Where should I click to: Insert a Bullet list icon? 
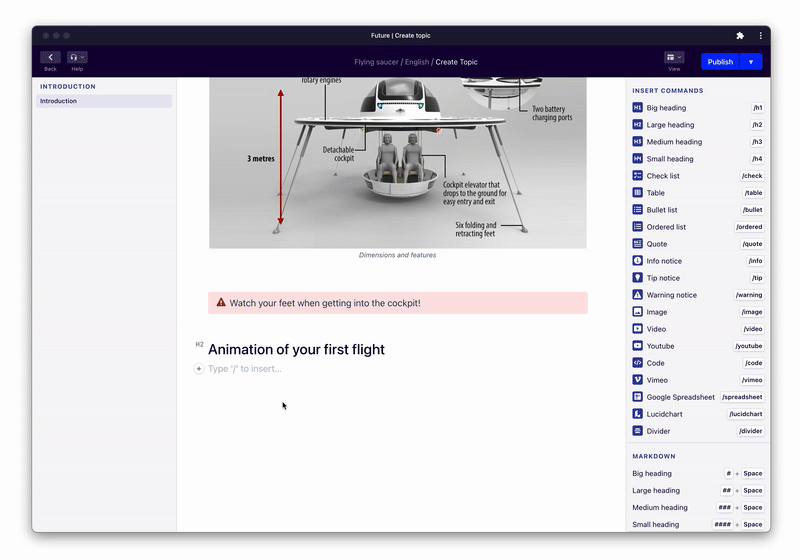click(x=637, y=210)
